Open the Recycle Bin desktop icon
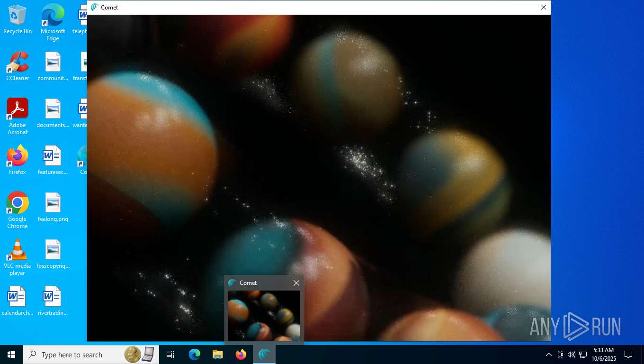The width and height of the screenshot is (644, 364). tap(18, 19)
